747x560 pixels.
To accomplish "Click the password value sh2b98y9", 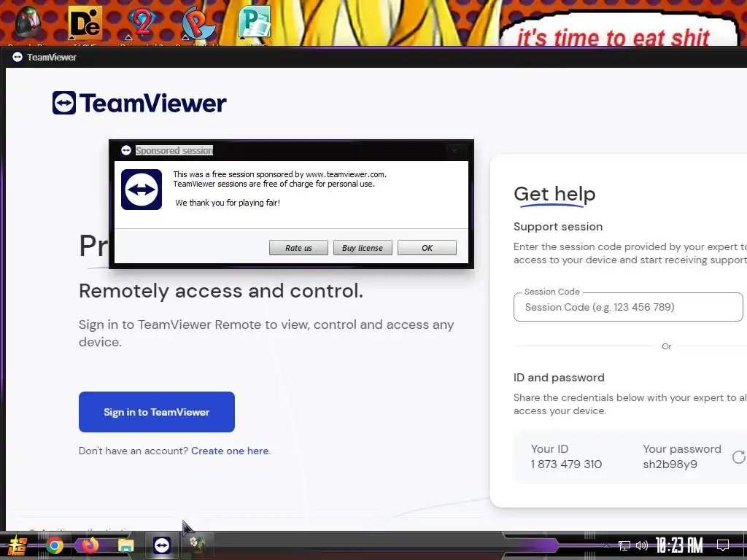I will coord(670,464).
